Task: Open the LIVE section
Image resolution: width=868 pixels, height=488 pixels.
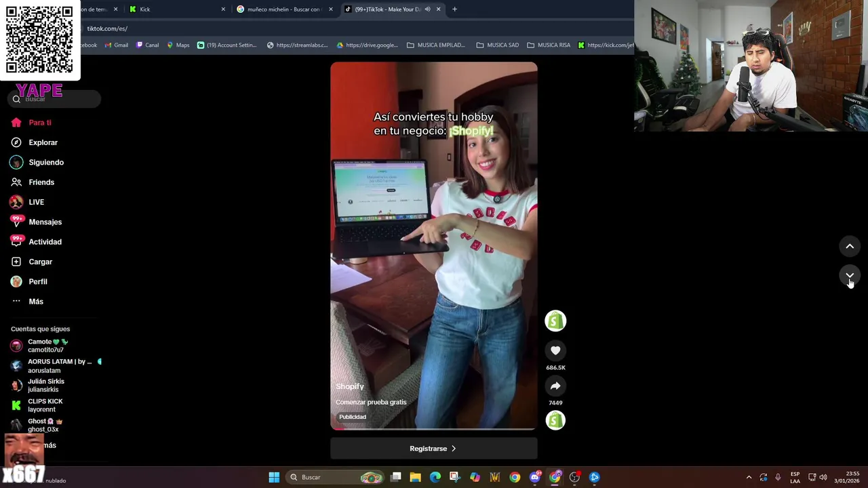Action: point(27,202)
